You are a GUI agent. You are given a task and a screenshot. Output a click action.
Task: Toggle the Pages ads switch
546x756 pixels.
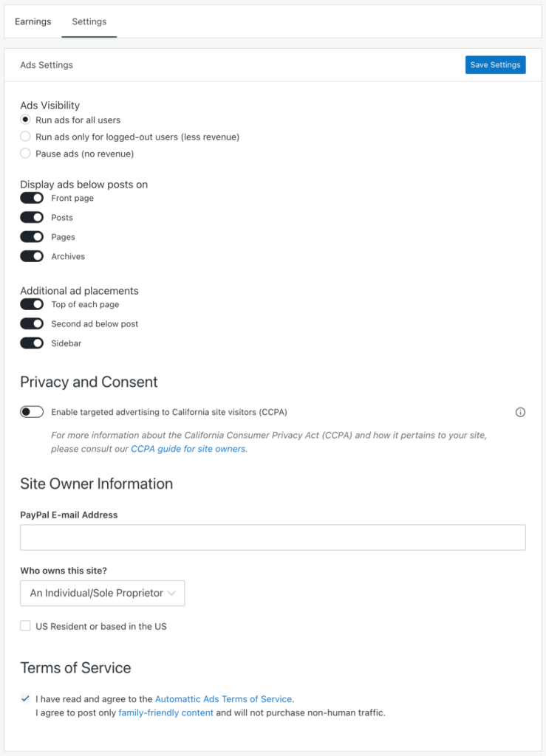[x=32, y=237]
